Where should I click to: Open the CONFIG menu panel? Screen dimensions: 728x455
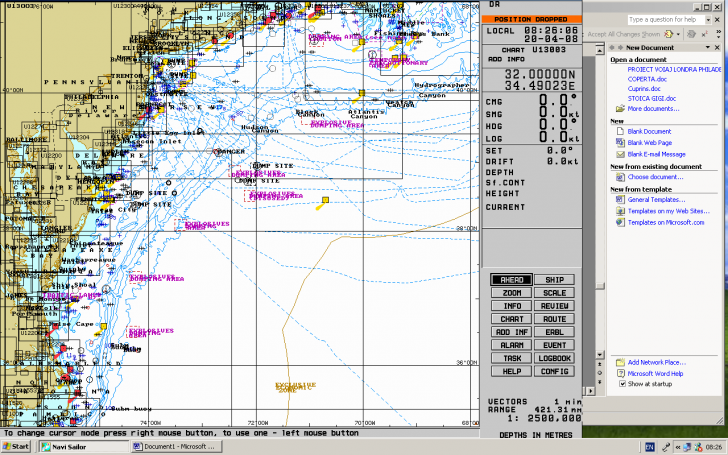(552, 371)
